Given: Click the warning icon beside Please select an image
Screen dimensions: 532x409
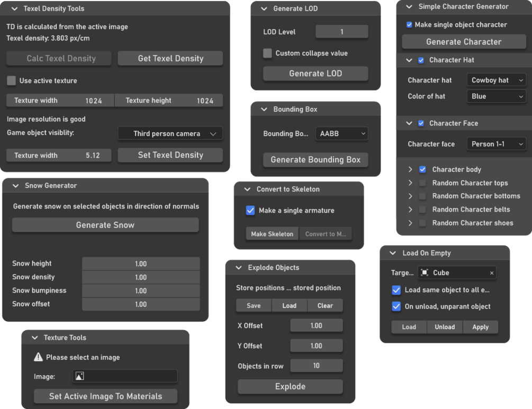Looking at the screenshot, I should [x=38, y=357].
